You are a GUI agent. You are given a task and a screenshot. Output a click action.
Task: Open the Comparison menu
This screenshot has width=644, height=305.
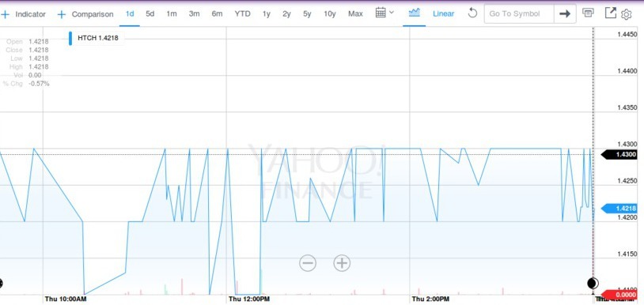(93, 14)
